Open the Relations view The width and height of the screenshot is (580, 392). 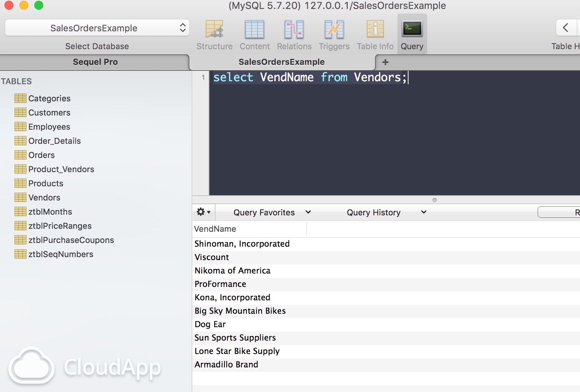tap(294, 35)
